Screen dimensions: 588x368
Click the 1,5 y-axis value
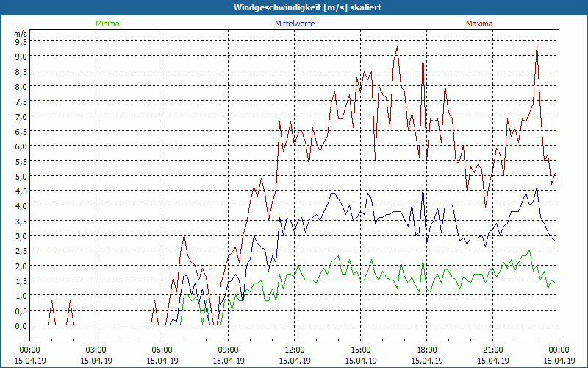coord(21,281)
